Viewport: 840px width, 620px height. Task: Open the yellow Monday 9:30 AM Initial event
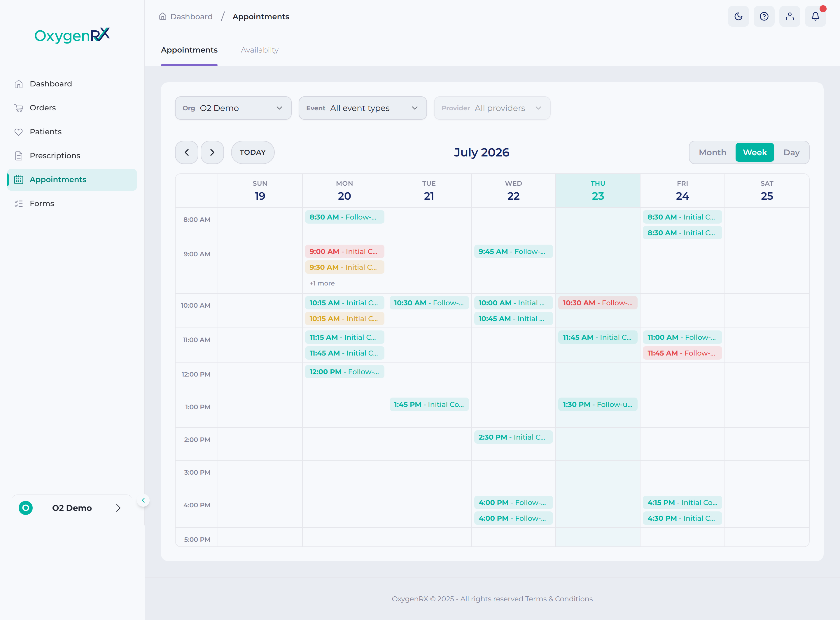[x=344, y=267]
